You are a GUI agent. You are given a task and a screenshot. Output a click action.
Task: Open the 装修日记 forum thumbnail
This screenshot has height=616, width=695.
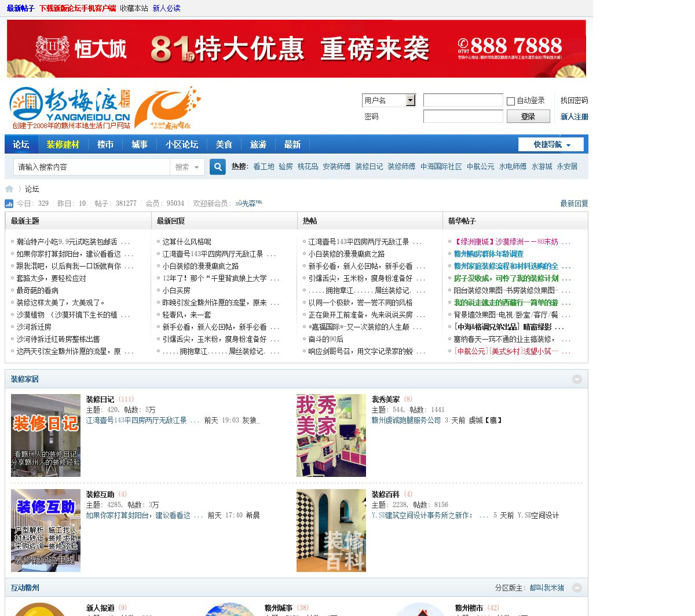coord(46,435)
